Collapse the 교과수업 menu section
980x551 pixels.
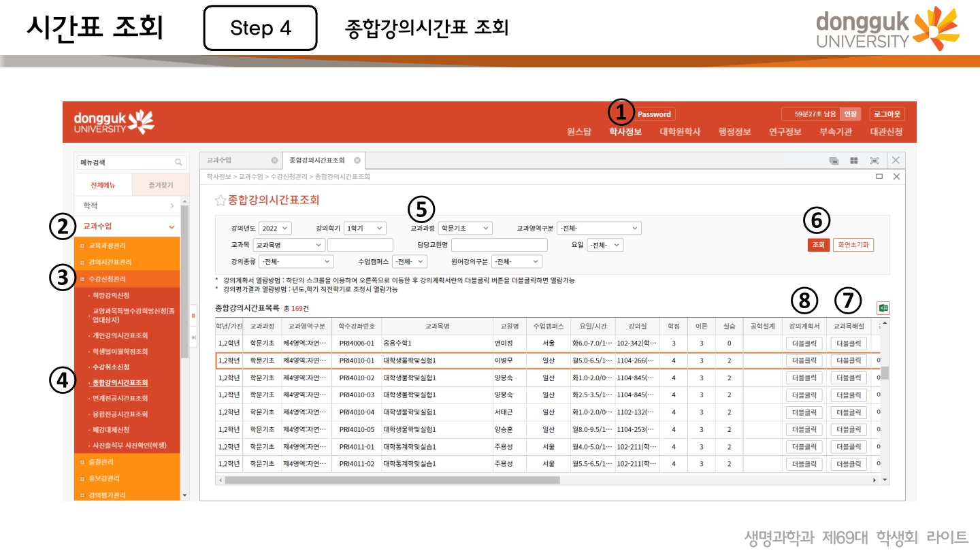127,226
